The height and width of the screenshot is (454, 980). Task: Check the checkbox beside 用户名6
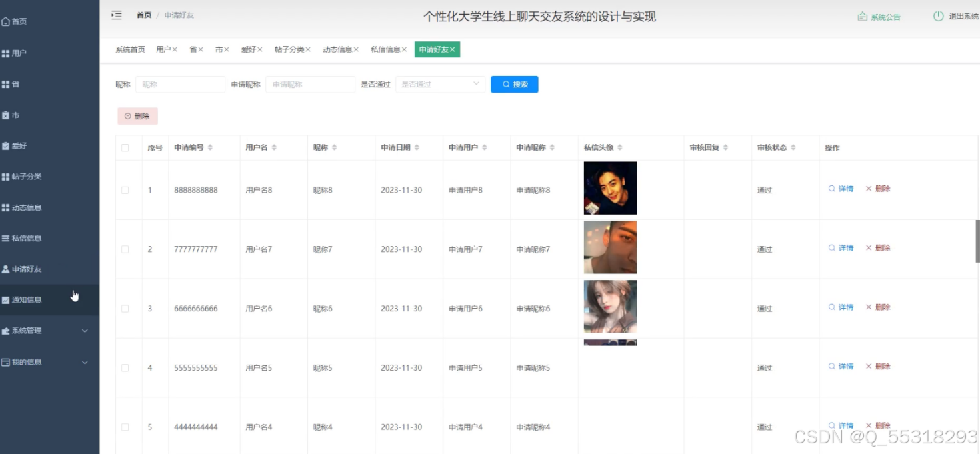127,308
